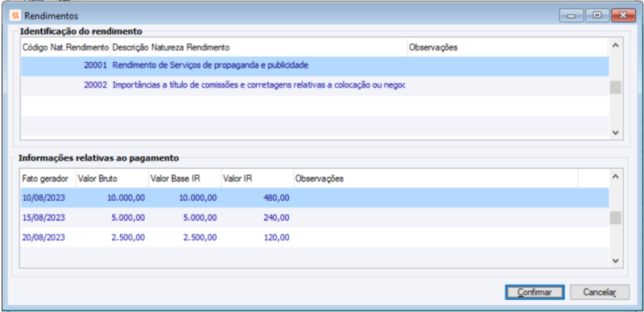Maximize the Rendimentos window
644x312 pixels.
pyautogui.click(x=597, y=15)
